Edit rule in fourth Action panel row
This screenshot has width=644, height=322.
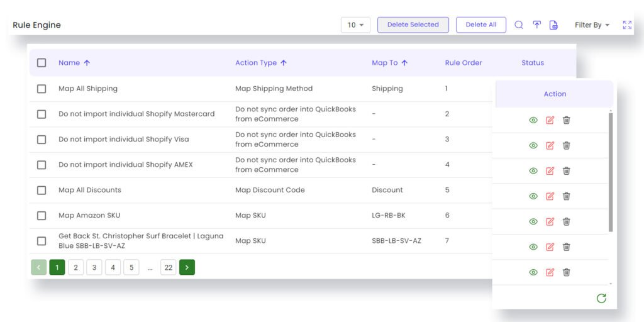click(550, 196)
